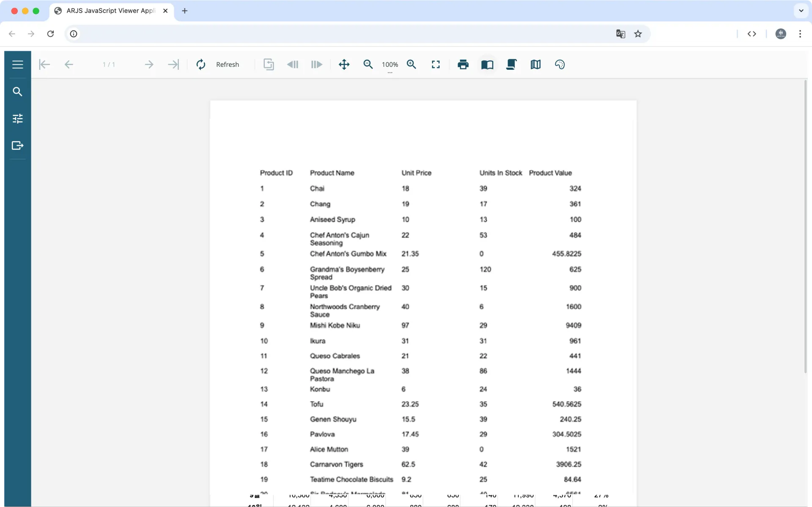Toggle the move/pan mode tool
Screen dimensions: 812x507
tap(344, 64)
